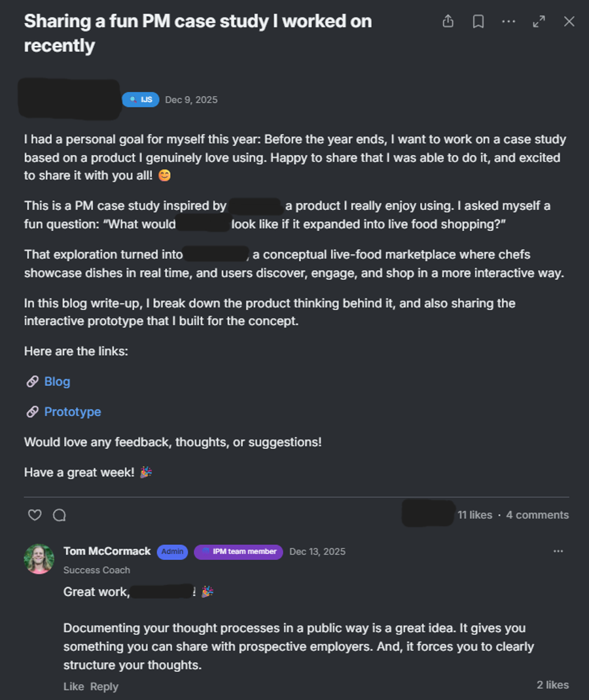This screenshot has width=589, height=700.
Task: Share the post using the share icon
Action: [448, 21]
